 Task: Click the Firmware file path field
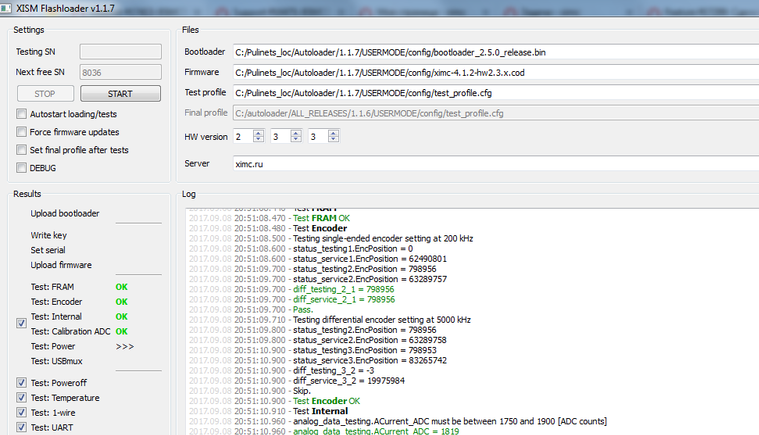[496, 73]
